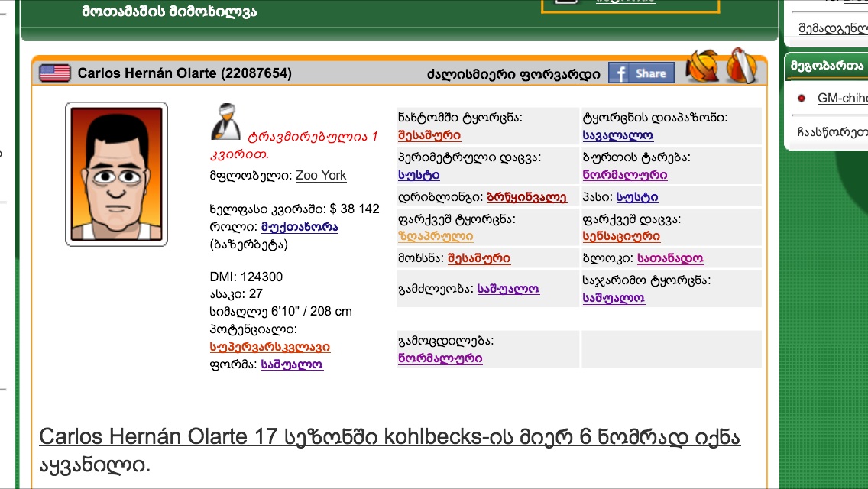Click the მეგობართა sidebar panel header
Image resolution: width=868 pixels, height=489 pixels.
[x=826, y=66]
